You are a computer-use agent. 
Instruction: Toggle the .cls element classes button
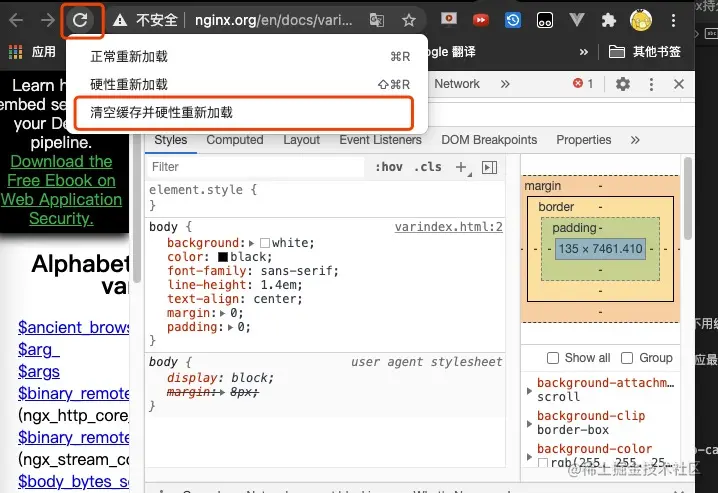[x=428, y=167]
